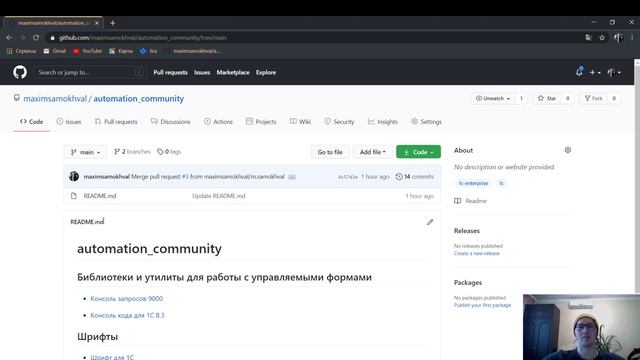Open the YouTube bookmark

click(x=87, y=51)
